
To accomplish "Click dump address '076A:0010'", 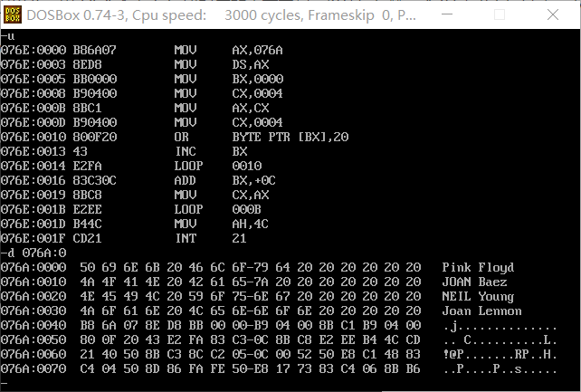I will click(33, 282).
